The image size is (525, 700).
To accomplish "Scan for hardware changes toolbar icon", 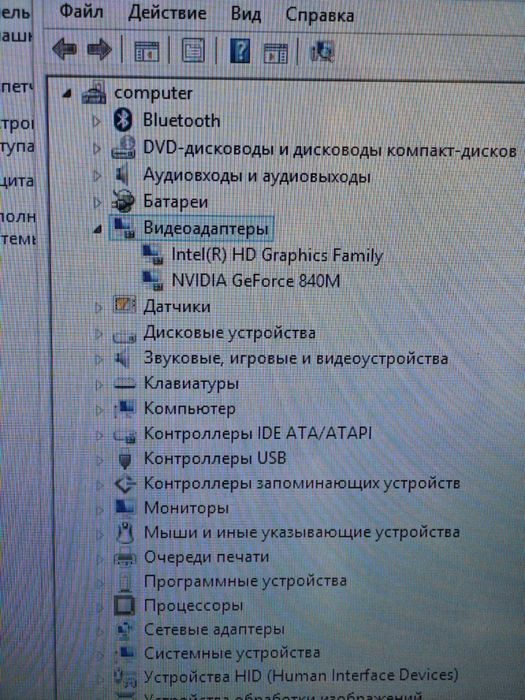I will [322, 51].
